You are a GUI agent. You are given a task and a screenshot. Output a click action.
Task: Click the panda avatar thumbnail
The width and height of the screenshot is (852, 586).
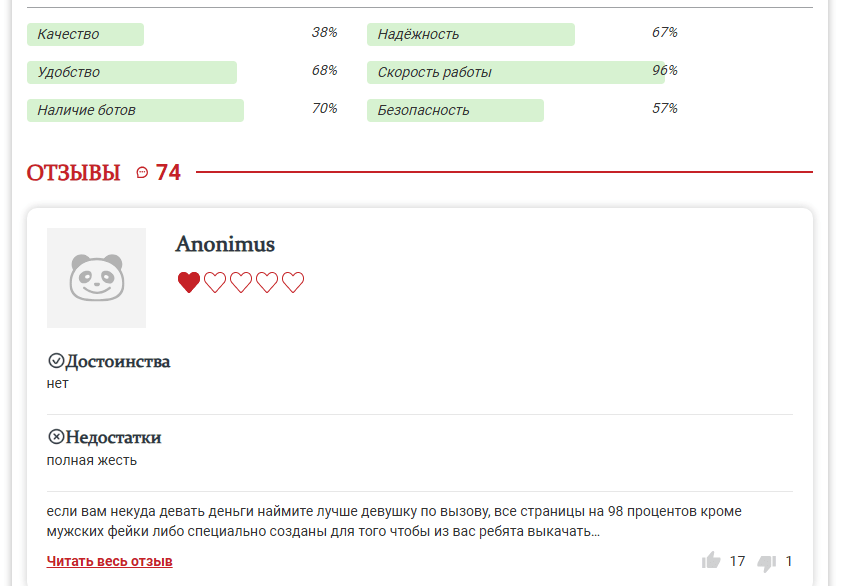[x=96, y=278]
